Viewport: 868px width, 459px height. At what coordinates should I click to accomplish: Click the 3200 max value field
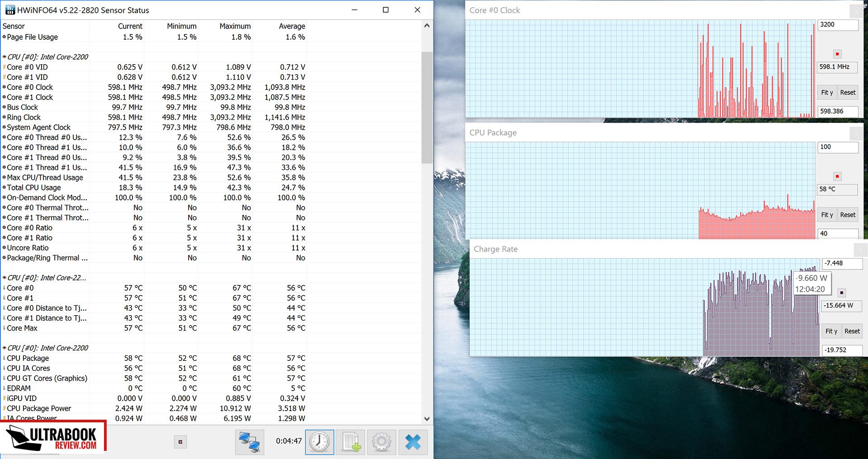click(838, 25)
